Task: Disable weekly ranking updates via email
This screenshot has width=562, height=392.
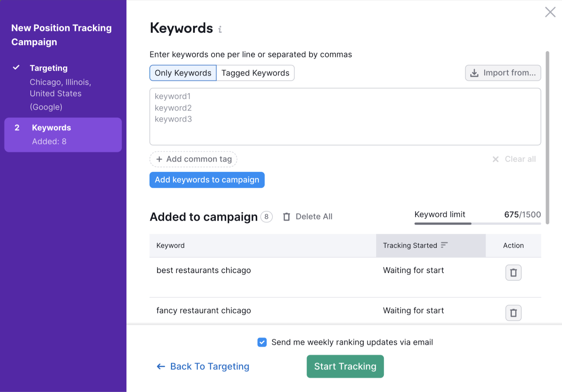Action: click(x=262, y=342)
